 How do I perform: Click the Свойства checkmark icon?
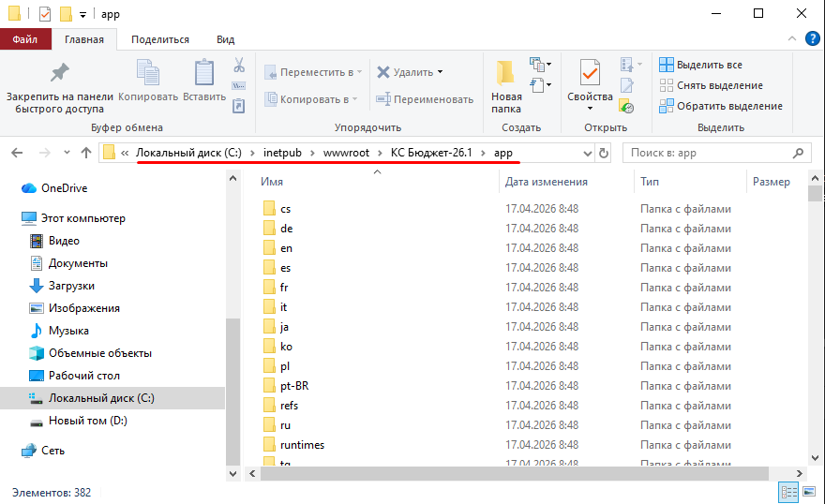590,72
